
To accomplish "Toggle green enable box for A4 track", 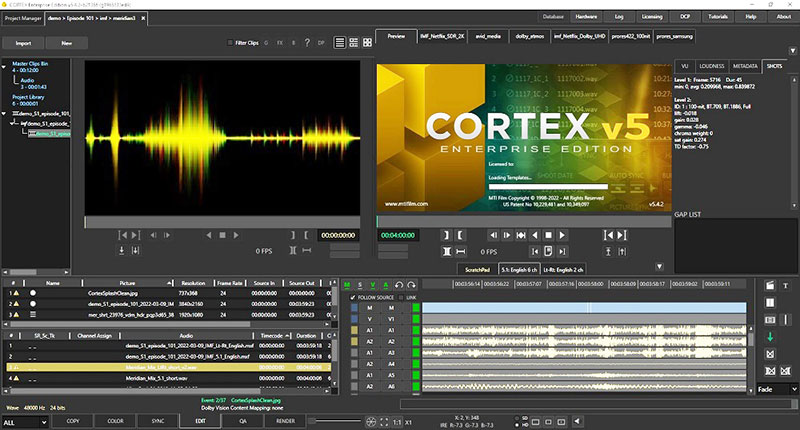I will click(x=416, y=364).
